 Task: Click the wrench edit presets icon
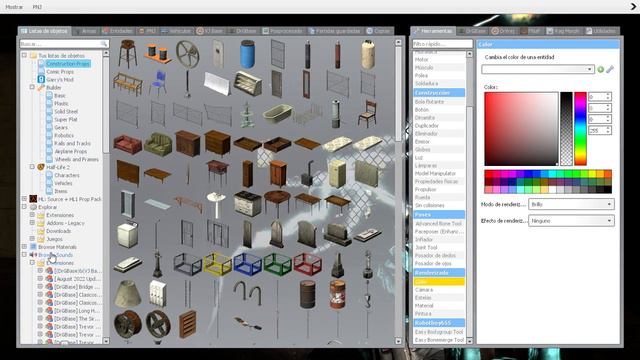(x=610, y=69)
